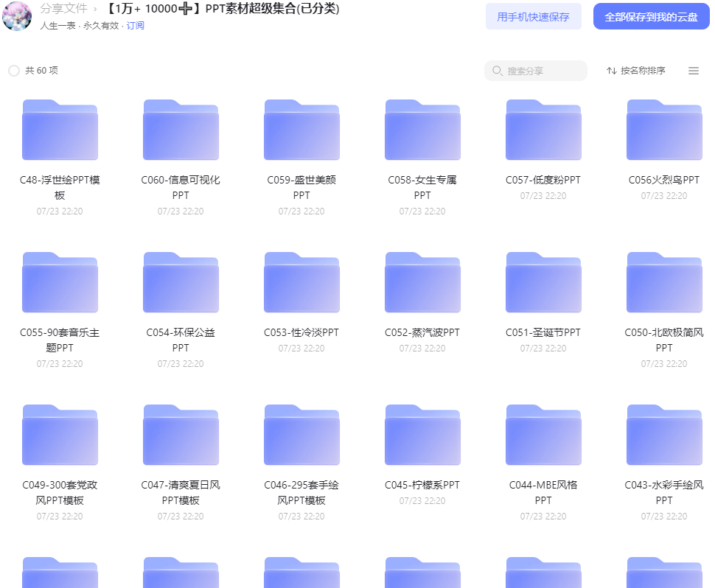Click the C046-295套手绘风PPT模板 folder name
Screen dimensions: 715x588
coord(301,493)
